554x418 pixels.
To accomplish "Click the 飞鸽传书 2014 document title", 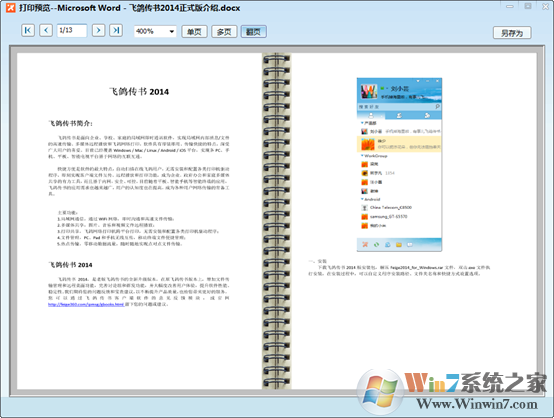I will [x=139, y=92].
